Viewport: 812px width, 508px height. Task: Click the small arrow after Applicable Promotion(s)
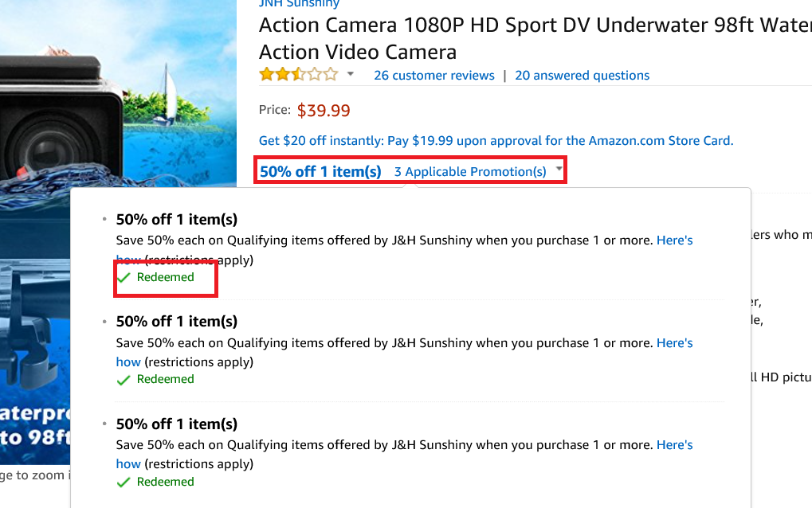click(x=559, y=170)
